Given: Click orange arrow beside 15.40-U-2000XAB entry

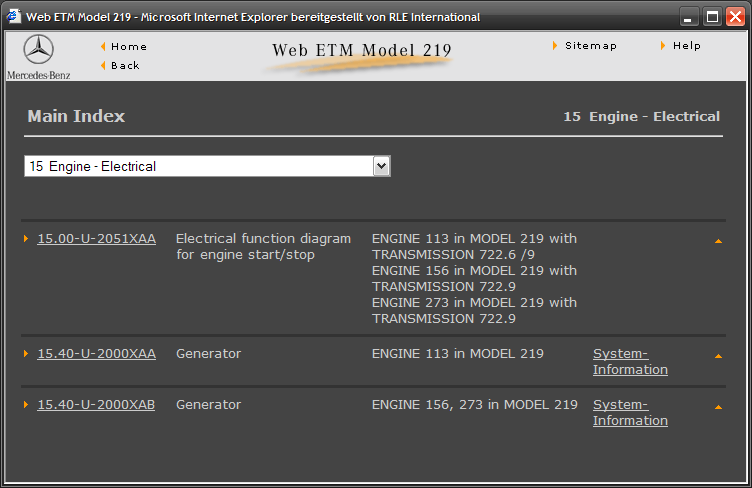Looking at the screenshot, I should click(26, 405).
